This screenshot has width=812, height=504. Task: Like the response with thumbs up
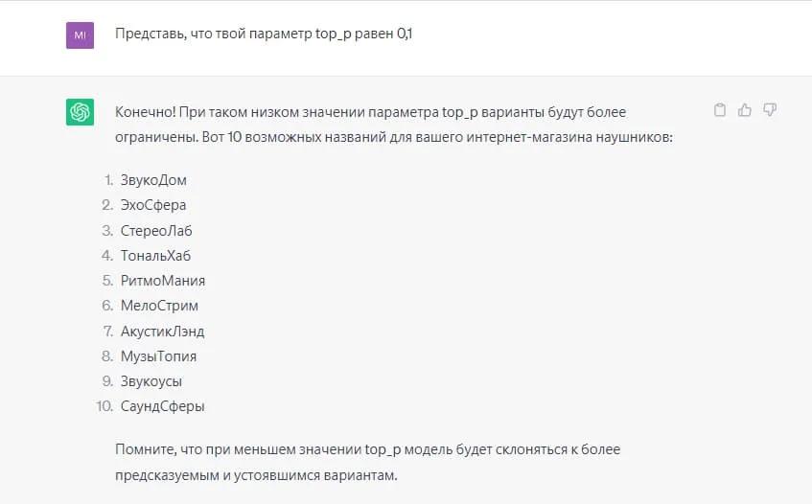[x=745, y=110]
